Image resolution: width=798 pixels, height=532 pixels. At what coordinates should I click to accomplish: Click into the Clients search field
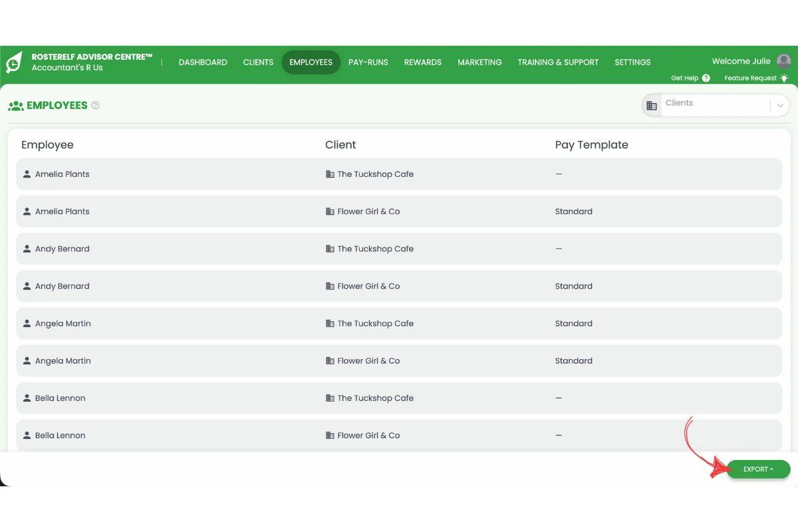[x=715, y=104]
